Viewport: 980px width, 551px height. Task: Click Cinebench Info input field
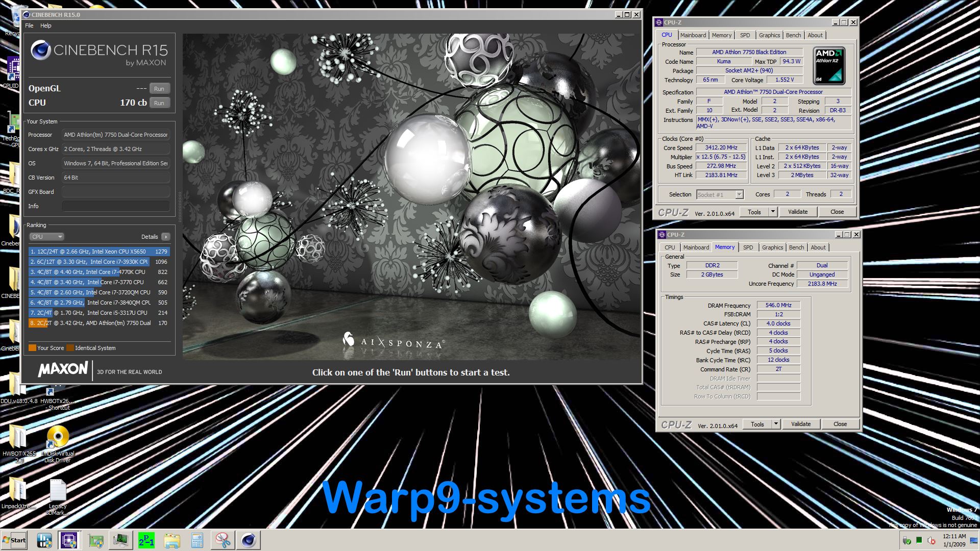(x=116, y=206)
